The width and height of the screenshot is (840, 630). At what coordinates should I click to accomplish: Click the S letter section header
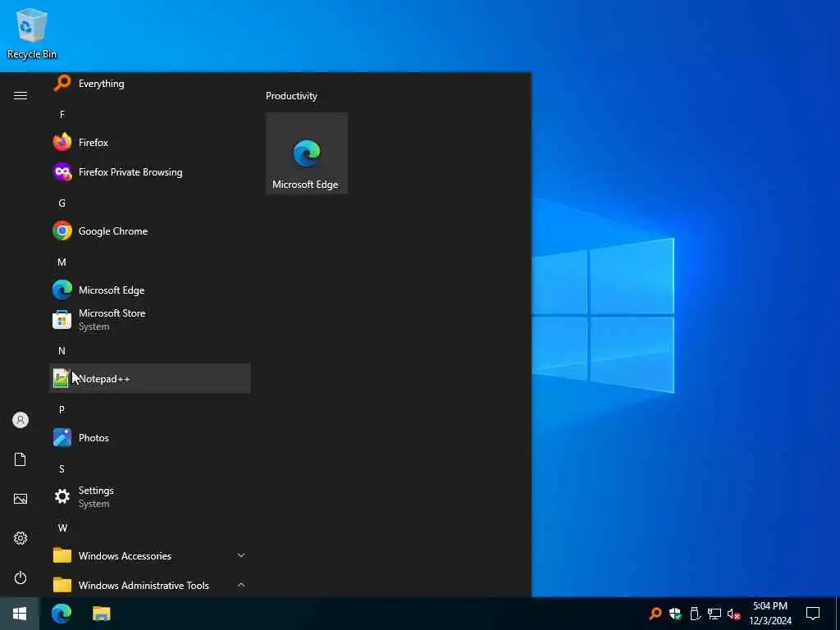[x=62, y=468]
